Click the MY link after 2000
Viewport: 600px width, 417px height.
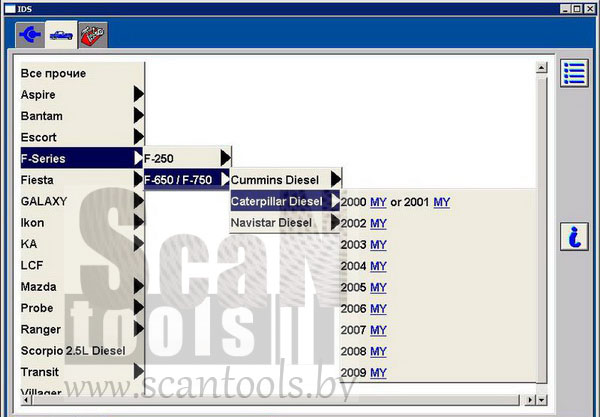point(378,202)
